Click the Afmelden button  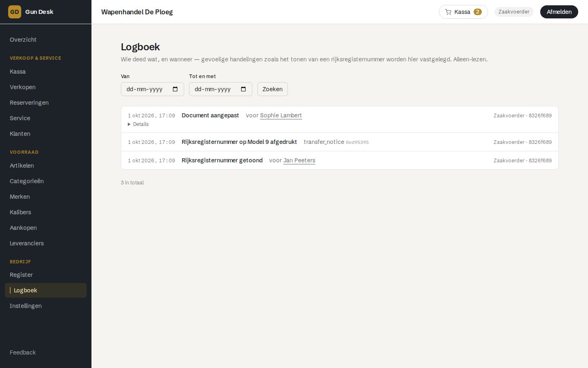559,12
